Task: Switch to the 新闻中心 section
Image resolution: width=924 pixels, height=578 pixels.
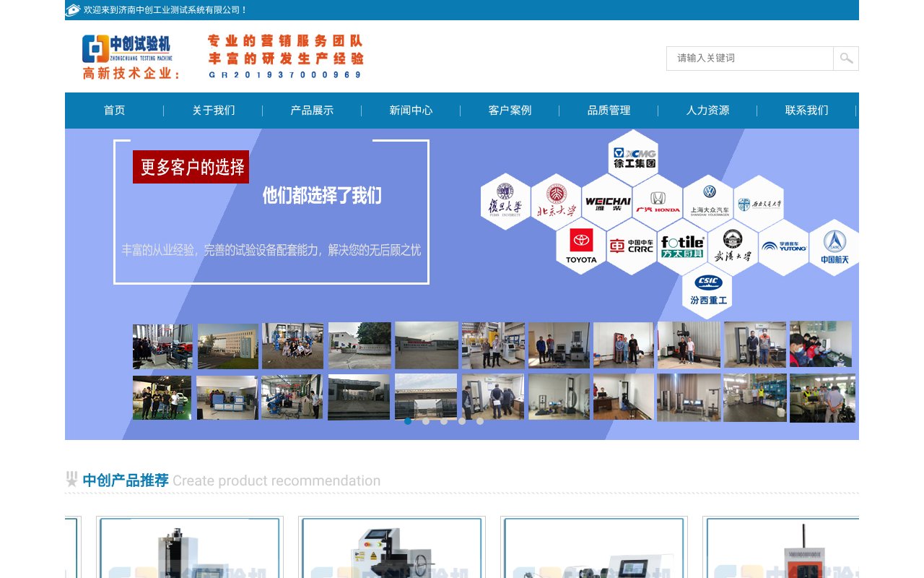Action: (x=409, y=110)
